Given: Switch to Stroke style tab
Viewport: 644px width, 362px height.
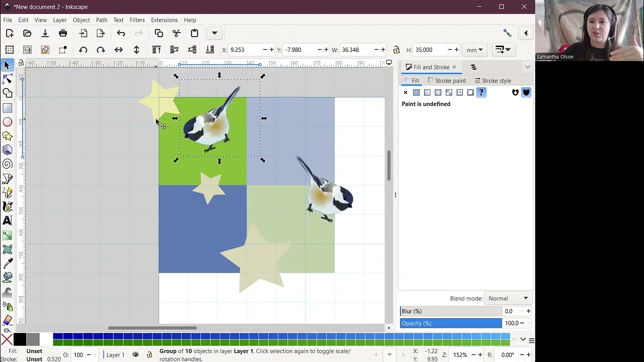Looking at the screenshot, I should coord(493,80).
